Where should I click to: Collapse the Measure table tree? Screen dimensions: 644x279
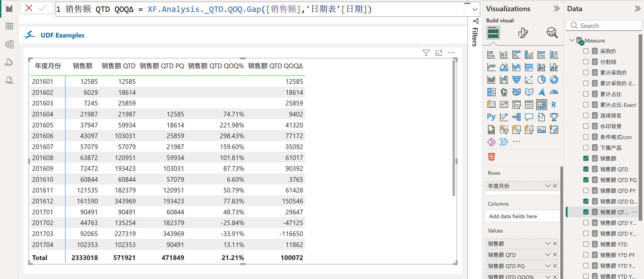click(x=572, y=40)
